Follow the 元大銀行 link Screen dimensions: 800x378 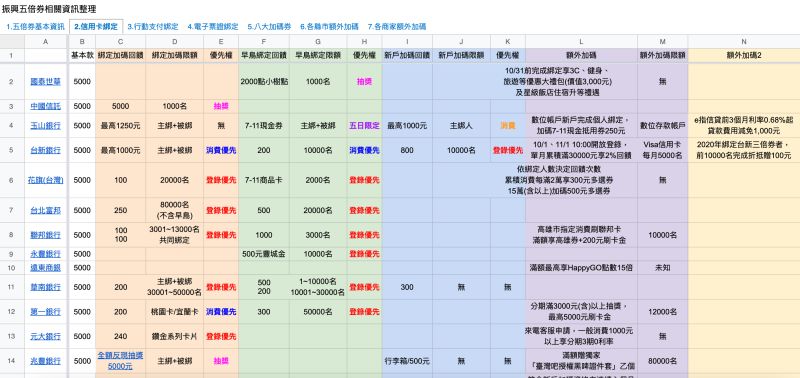45,337
